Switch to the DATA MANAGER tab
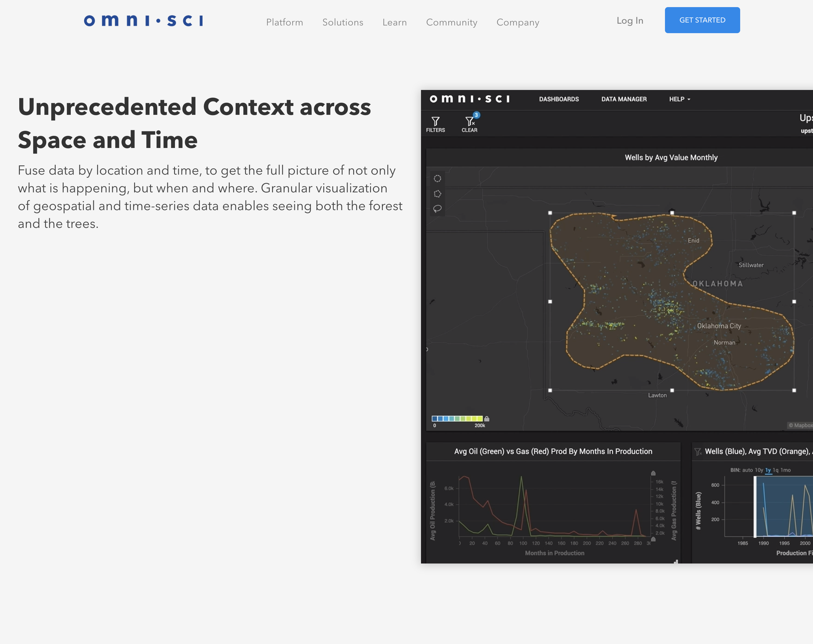813x644 pixels. point(624,99)
